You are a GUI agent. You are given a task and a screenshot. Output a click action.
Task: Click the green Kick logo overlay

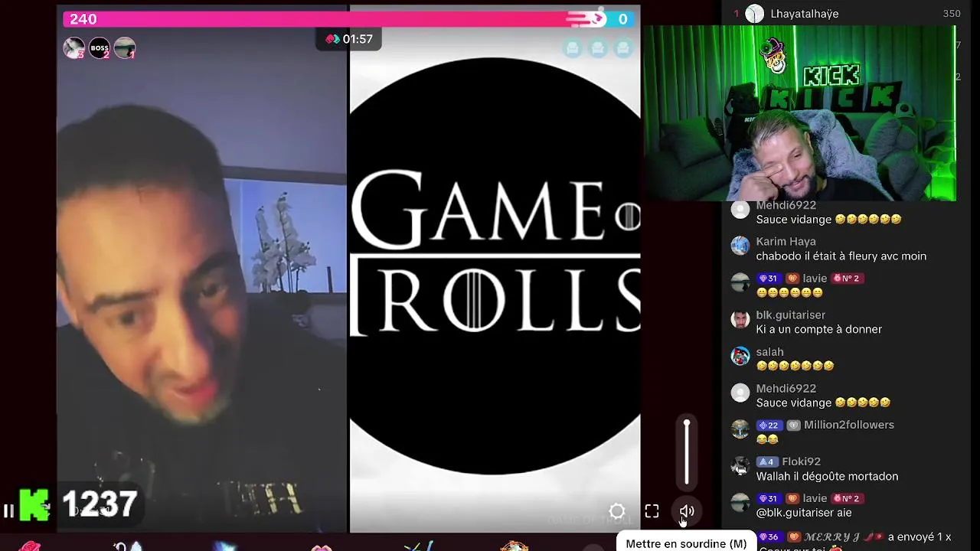coord(34,505)
